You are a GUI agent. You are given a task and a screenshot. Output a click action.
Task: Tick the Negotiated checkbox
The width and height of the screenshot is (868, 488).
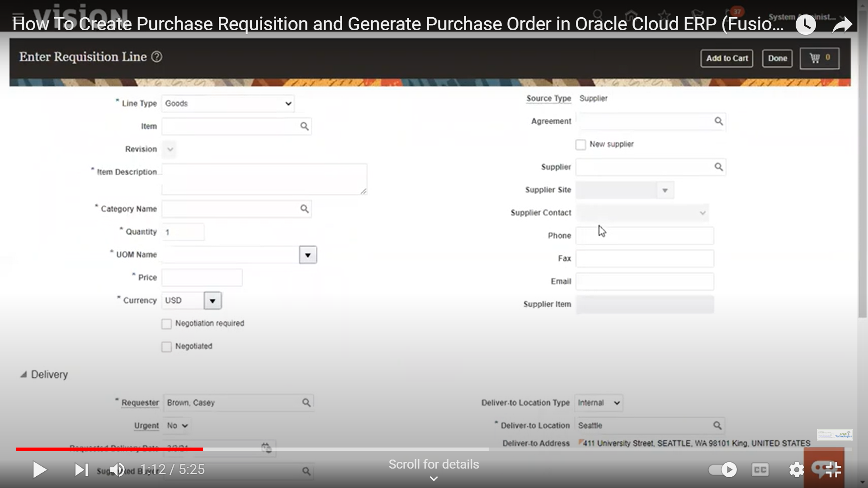(x=166, y=347)
